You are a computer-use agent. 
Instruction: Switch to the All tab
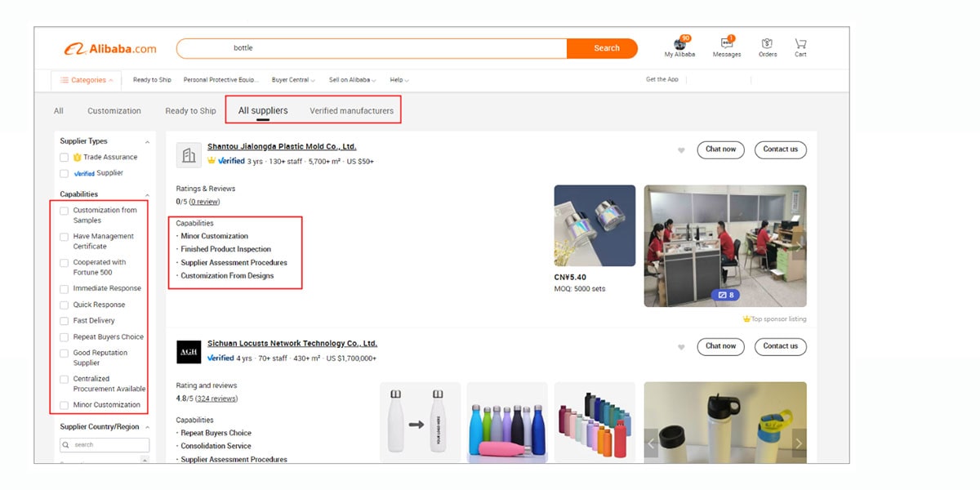click(59, 111)
